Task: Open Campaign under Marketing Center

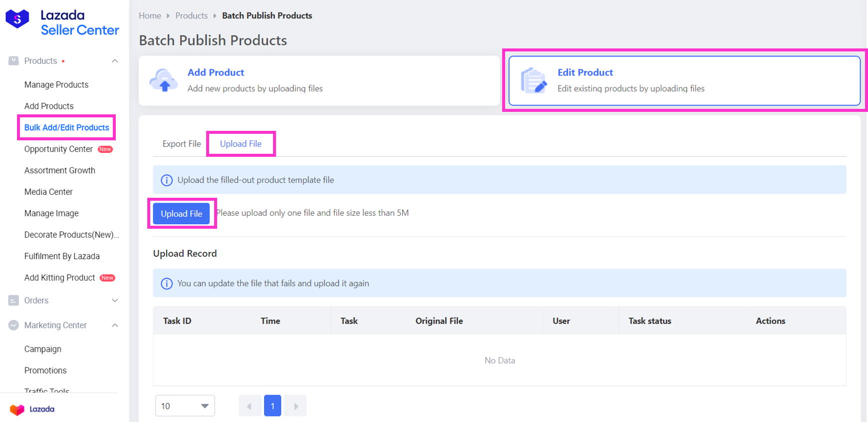Action: tap(43, 349)
